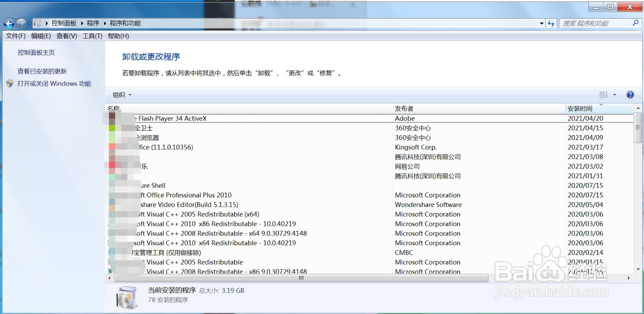Viewport: 644px width, 314px height.
Task: Maximize the Programs and Features window
Action: point(610,7)
